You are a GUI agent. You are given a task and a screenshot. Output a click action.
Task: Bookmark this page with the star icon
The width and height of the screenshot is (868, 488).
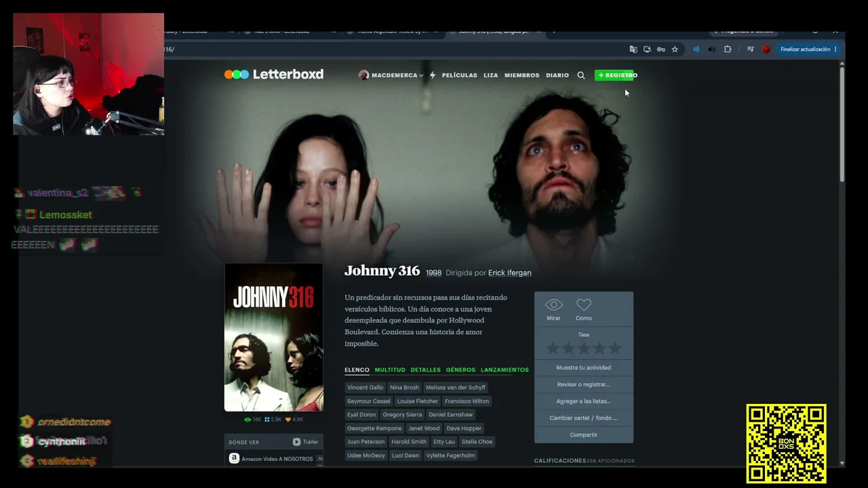tap(675, 49)
